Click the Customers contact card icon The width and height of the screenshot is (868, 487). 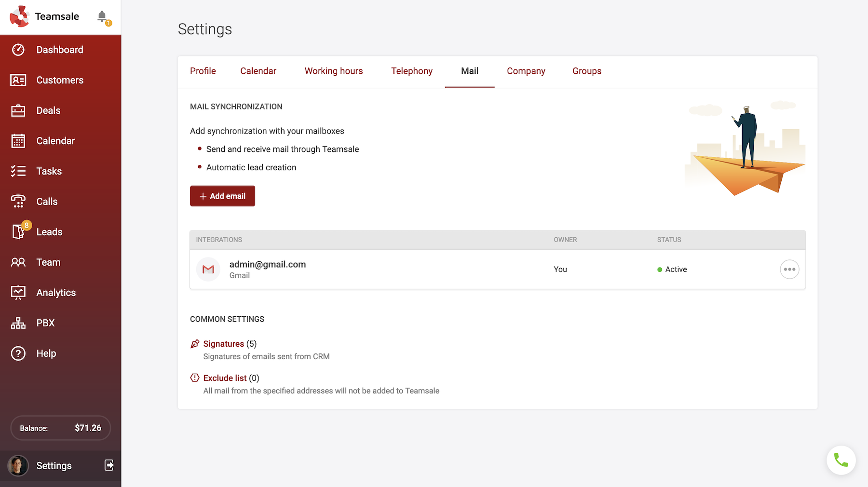[x=18, y=80]
